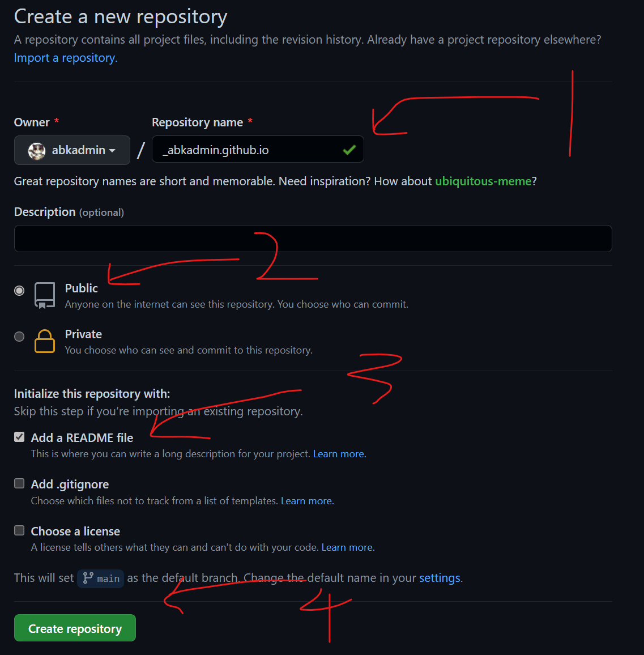Click the Public repository book icon
The width and height of the screenshot is (644, 655).
pyautogui.click(x=45, y=295)
